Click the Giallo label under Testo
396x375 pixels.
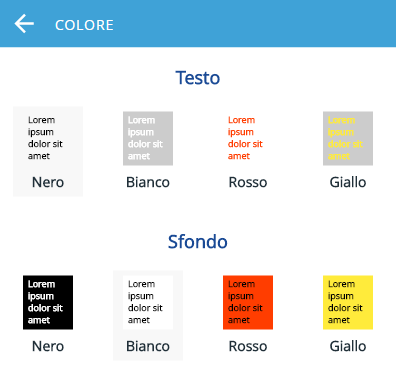pos(348,182)
